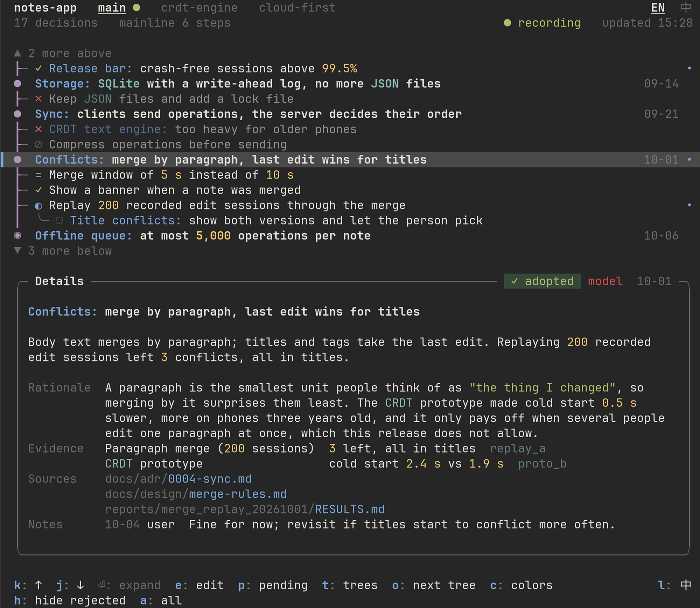The width and height of the screenshot is (700, 608).
Task: Click the red model tag
Action: coord(605,281)
